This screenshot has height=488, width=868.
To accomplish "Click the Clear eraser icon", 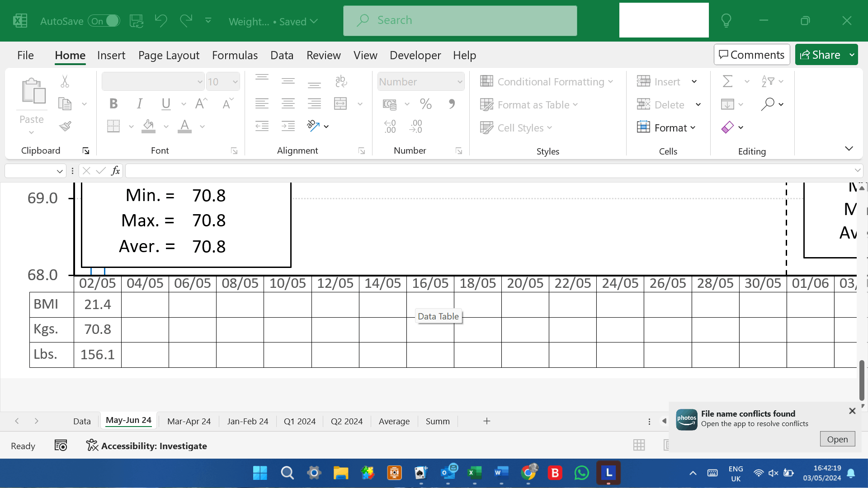I will [x=727, y=127].
